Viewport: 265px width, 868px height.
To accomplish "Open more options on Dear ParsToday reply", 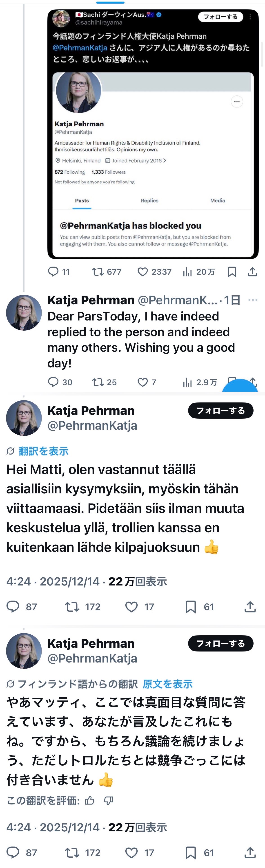I will click(x=253, y=300).
